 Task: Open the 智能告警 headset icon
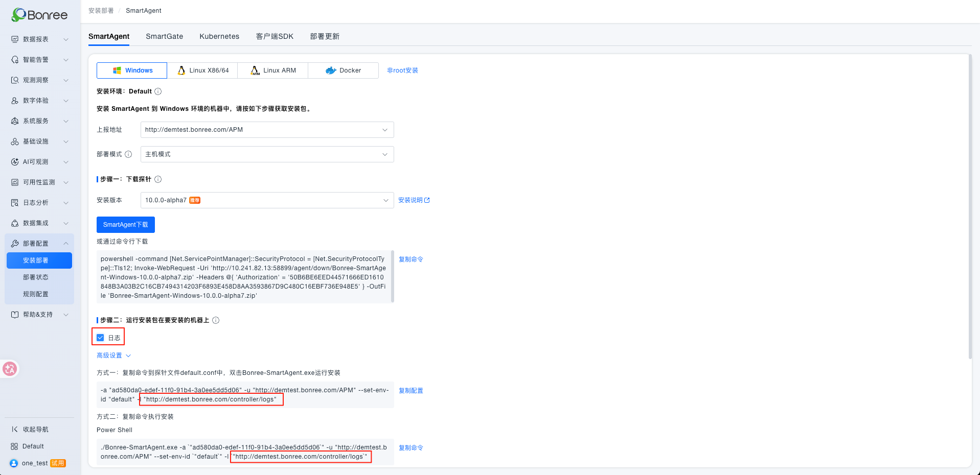point(15,60)
